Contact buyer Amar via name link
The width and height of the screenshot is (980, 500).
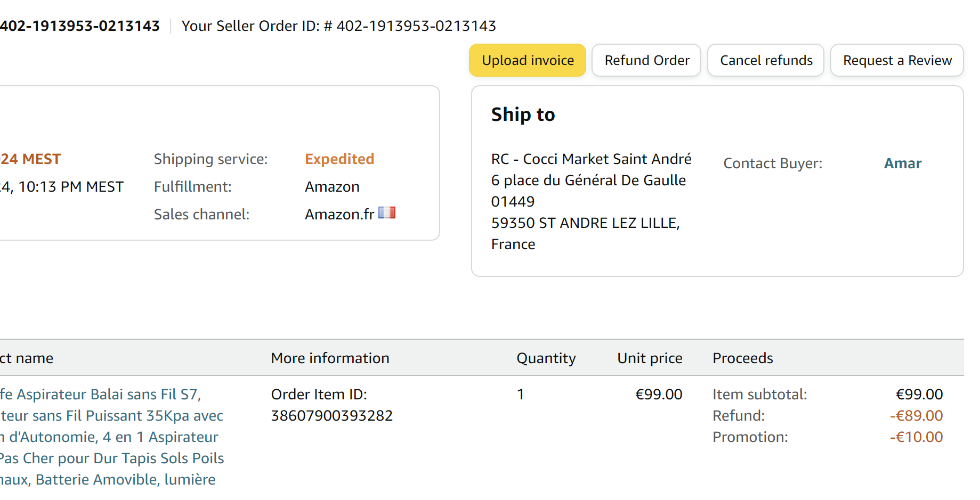[903, 163]
